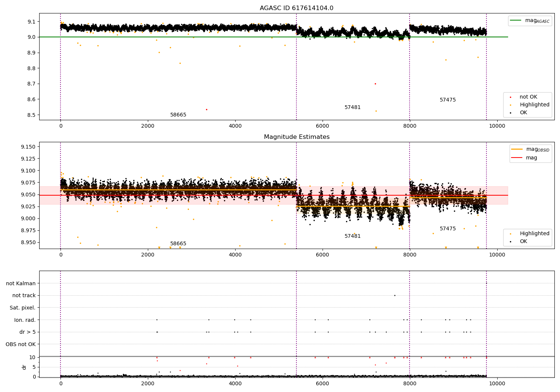This screenshot has height=392, width=560.
Task: Select the 'OBS not OK' flag row label
Action: (21, 344)
